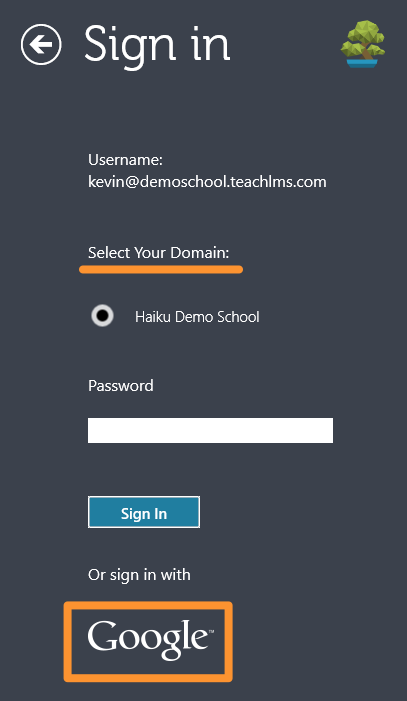407x701 pixels.
Task: Click the orange underline below Select Your Domain
Action: click(161, 269)
